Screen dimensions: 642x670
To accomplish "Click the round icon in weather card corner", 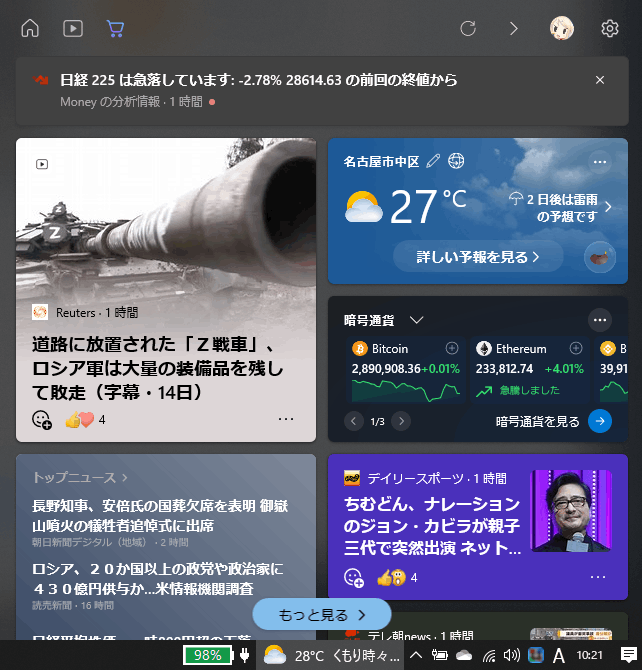I will click(x=600, y=257).
